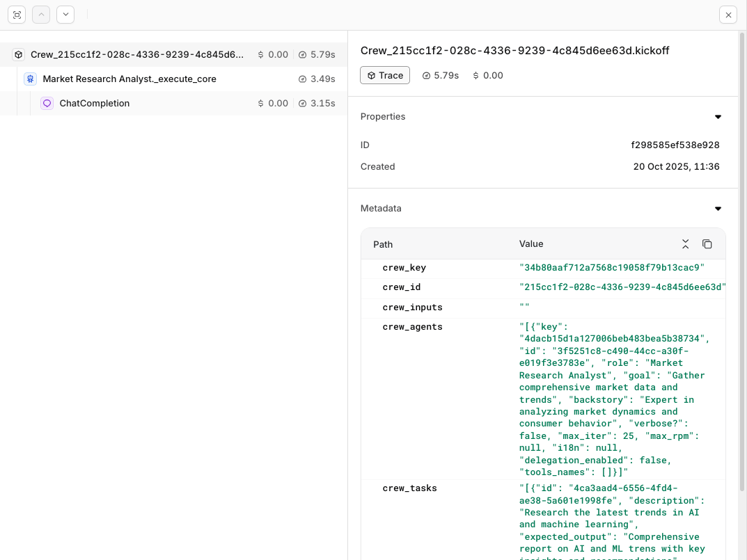
Task: Click the detail panel vertical scrollbar
Action: tap(741, 262)
